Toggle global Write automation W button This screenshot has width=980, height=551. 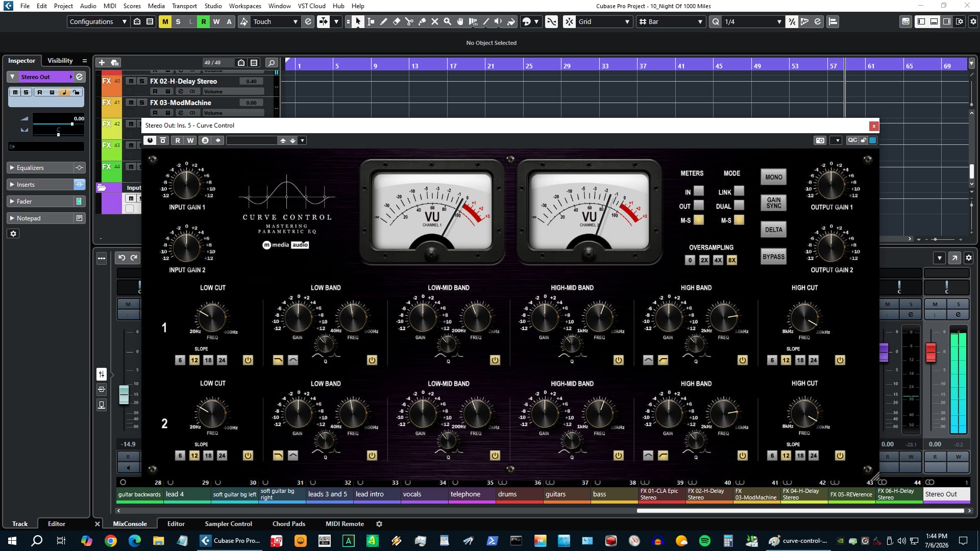tap(216, 21)
